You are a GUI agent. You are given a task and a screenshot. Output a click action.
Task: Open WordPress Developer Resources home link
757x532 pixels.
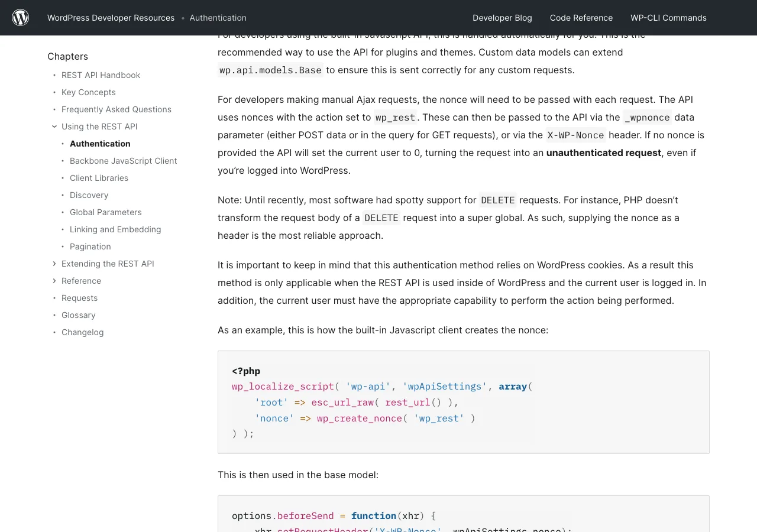pyautogui.click(x=111, y=18)
